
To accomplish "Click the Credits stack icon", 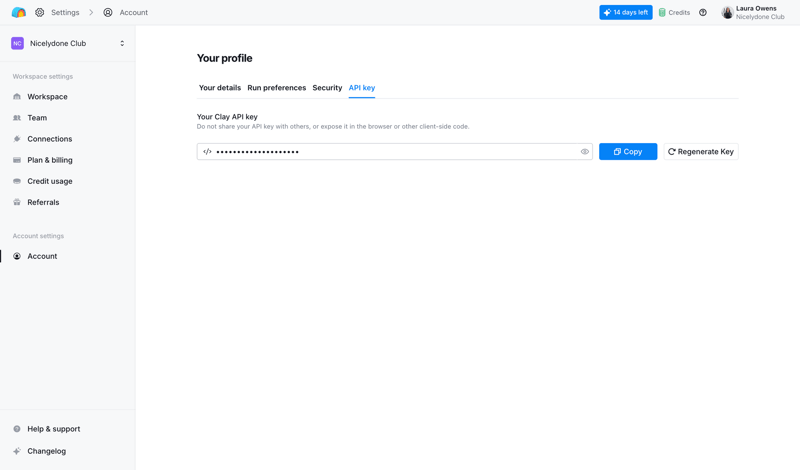I will (662, 12).
